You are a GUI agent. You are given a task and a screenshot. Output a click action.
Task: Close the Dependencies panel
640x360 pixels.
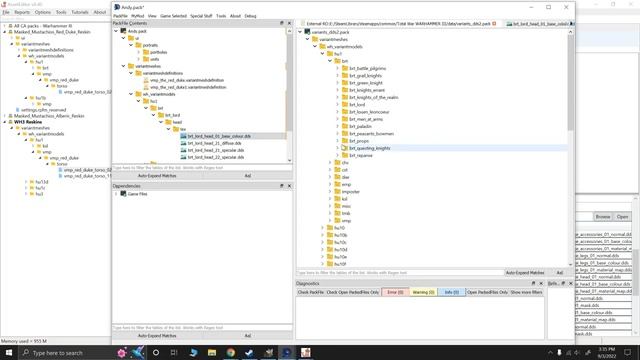coord(289,186)
